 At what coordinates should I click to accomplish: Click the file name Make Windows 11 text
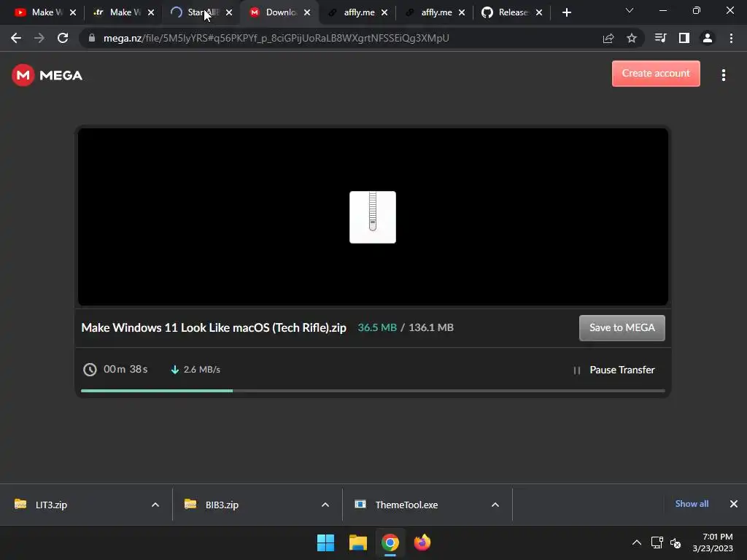pyautogui.click(x=214, y=327)
